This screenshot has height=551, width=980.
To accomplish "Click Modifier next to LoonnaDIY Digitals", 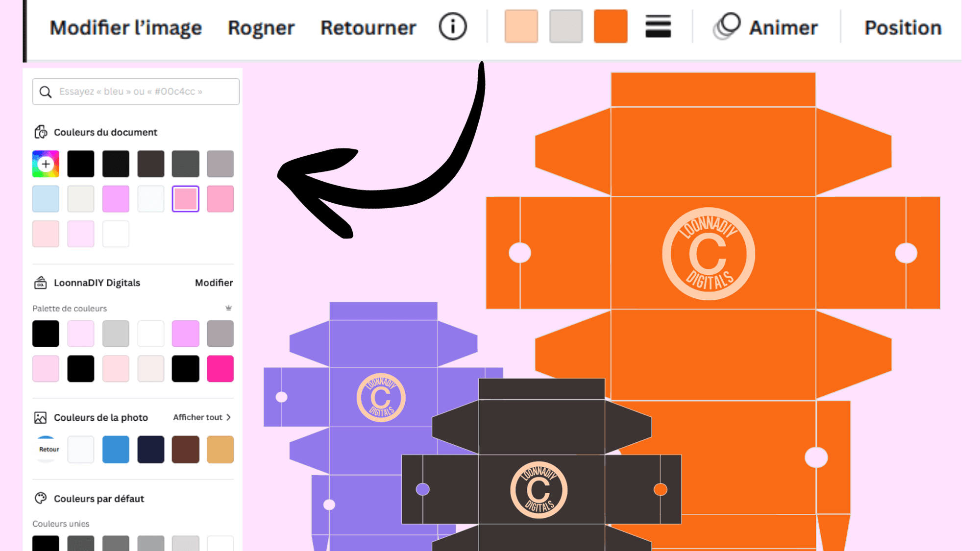I will 214,283.
